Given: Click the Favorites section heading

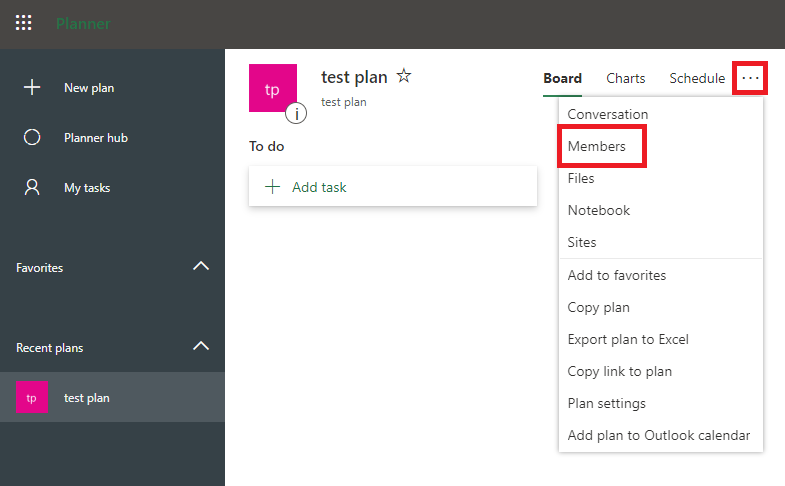Looking at the screenshot, I should pyautogui.click(x=40, y=268).
